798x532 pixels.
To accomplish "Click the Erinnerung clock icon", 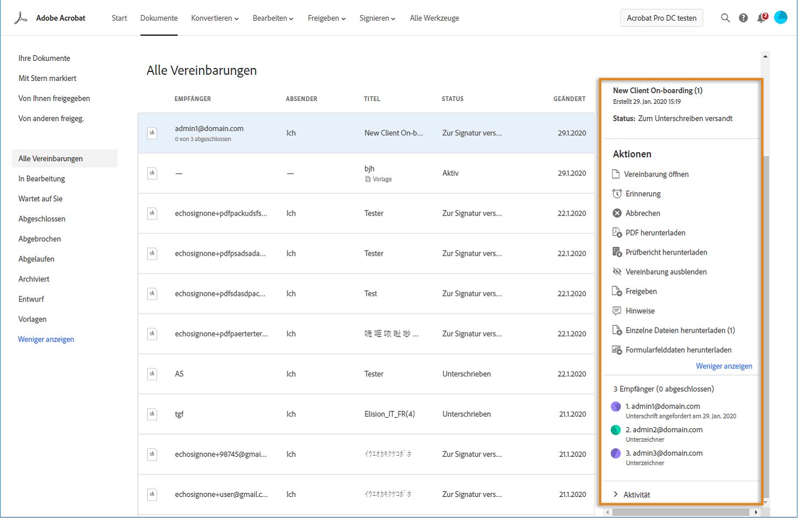I will (617, 194).
